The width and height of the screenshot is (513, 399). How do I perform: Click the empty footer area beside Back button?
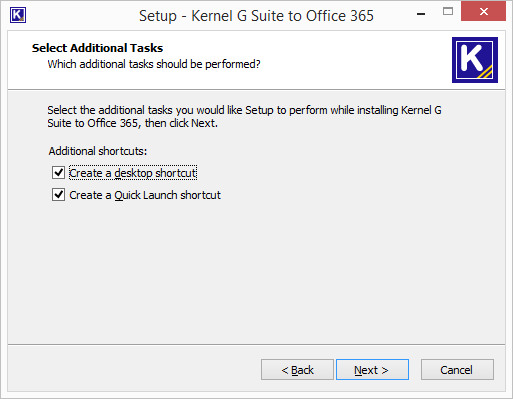click(133, 369)
